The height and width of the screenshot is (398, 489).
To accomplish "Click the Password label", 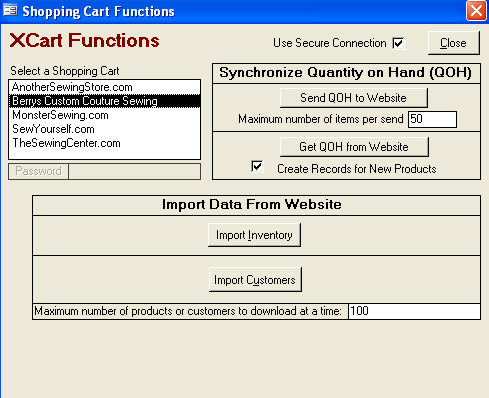I will pyautogui.click(x=38, y=171).
